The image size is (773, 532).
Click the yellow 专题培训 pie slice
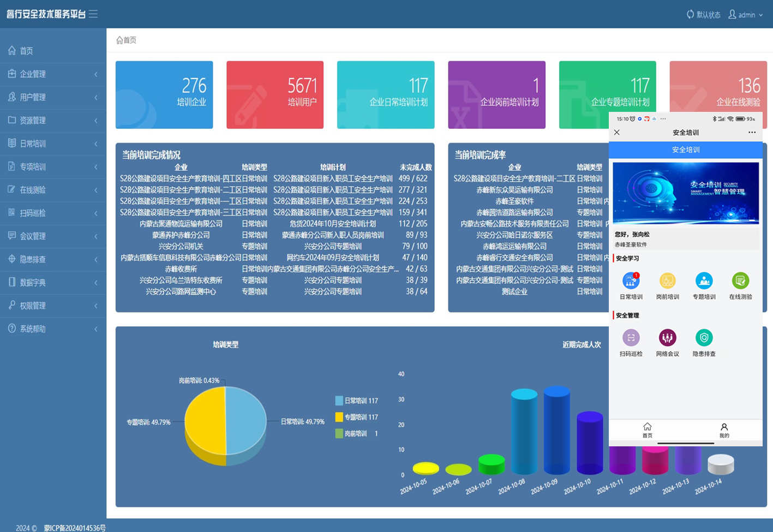205,420
